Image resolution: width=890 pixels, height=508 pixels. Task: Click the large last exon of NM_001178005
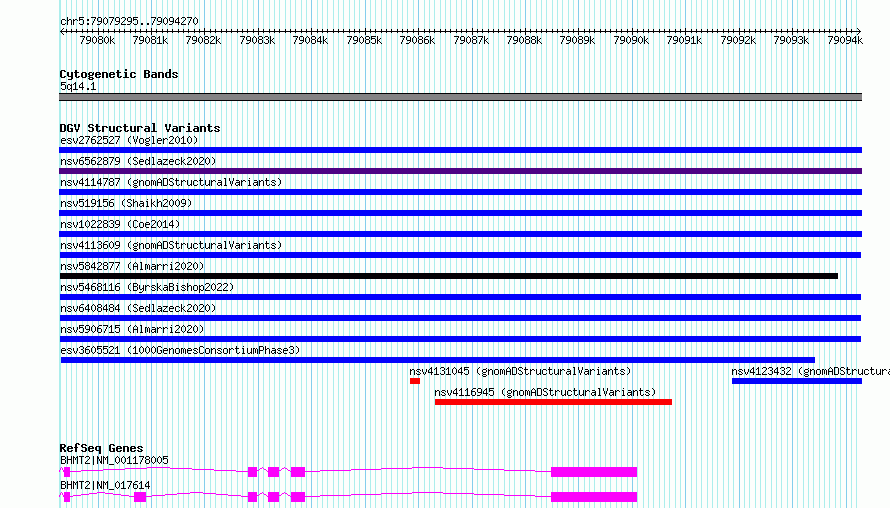(x=594, y=472)
